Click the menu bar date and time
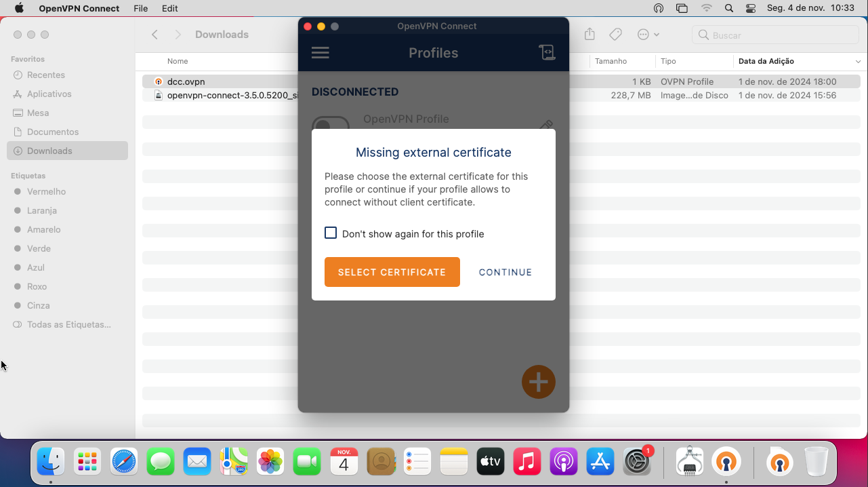This screenshot has width=868, height=487. click(x=810, y=8)
